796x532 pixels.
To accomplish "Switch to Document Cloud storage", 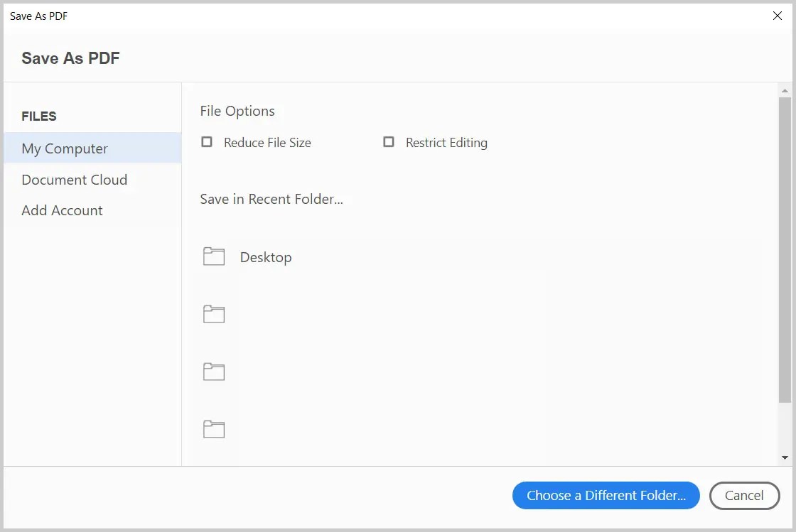I will 74,180.
